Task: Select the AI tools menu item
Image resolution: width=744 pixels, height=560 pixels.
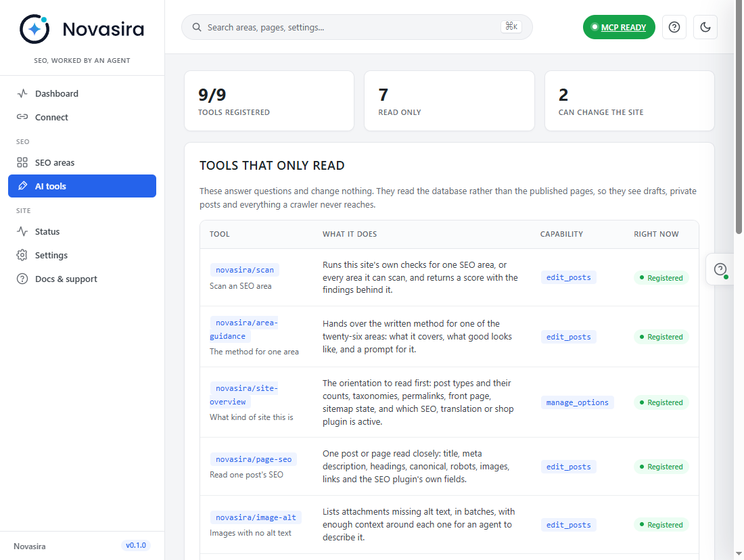Action: [82, 186]
